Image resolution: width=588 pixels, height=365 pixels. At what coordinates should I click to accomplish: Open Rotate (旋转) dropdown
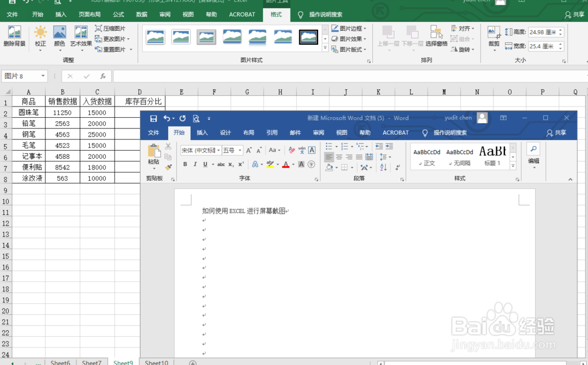tap(463, 49)
